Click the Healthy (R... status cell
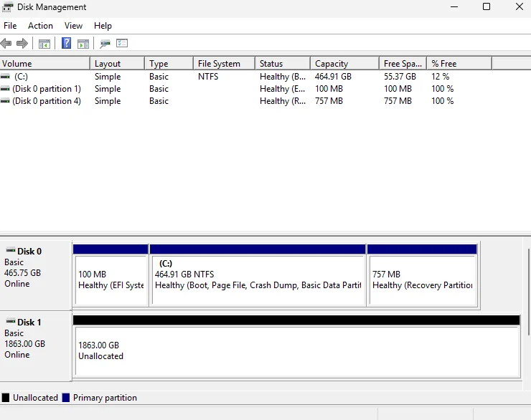 click(283, 101)
